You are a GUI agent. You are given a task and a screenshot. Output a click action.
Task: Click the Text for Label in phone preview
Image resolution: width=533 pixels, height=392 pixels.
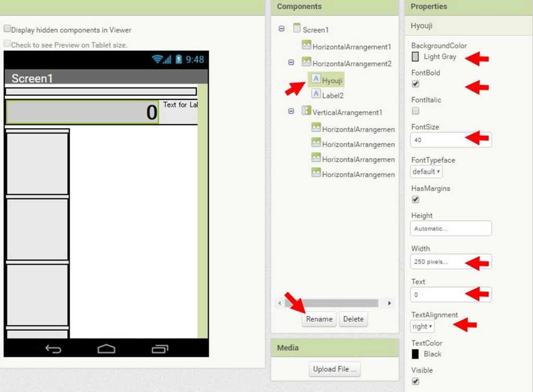(180, 104)
